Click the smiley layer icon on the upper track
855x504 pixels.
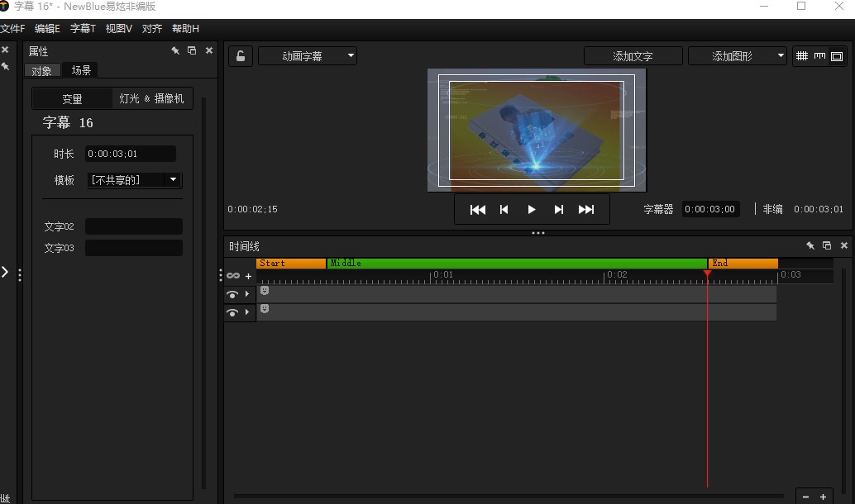(x=265, y=291)
